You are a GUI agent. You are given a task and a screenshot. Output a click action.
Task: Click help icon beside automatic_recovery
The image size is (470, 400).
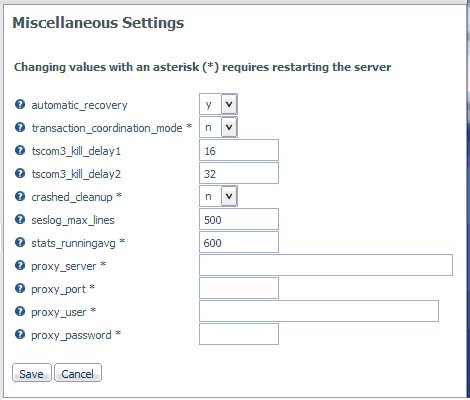point(20,104)
